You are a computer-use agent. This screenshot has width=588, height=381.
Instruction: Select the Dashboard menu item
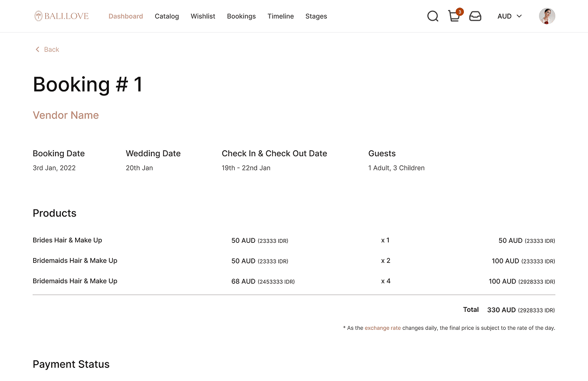126,16
